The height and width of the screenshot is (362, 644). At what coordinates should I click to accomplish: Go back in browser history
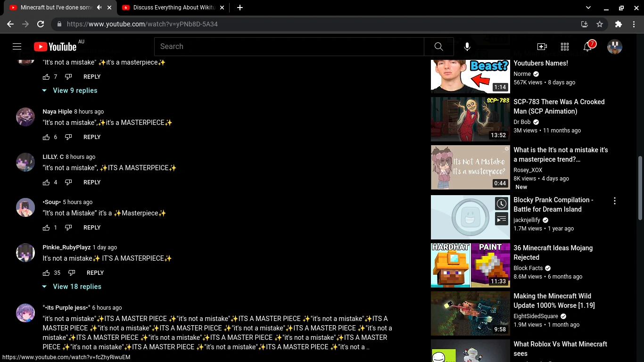pos(10,24)
